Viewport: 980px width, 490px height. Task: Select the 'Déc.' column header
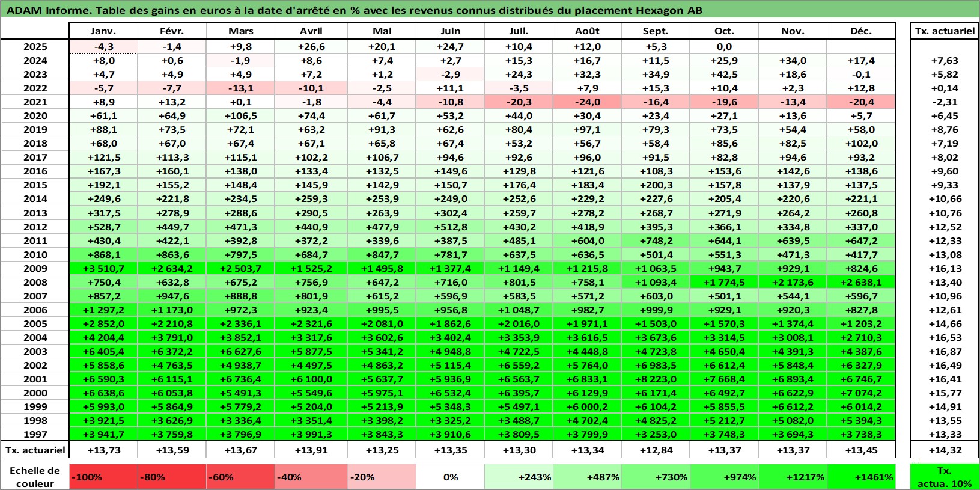861,31
